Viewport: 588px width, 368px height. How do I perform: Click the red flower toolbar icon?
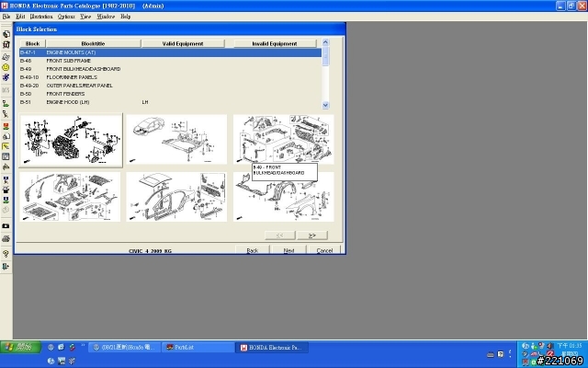click(6, 126)
